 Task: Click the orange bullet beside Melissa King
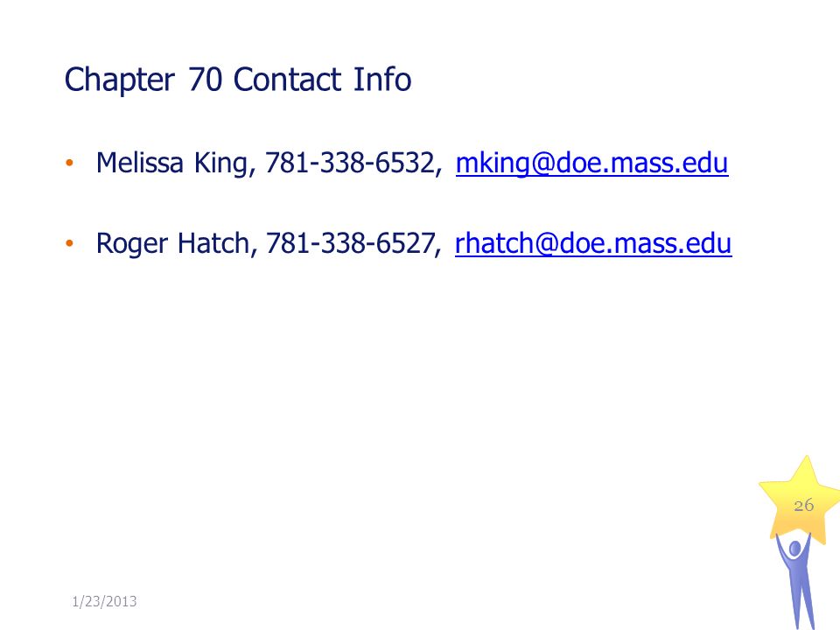[69, 163]
